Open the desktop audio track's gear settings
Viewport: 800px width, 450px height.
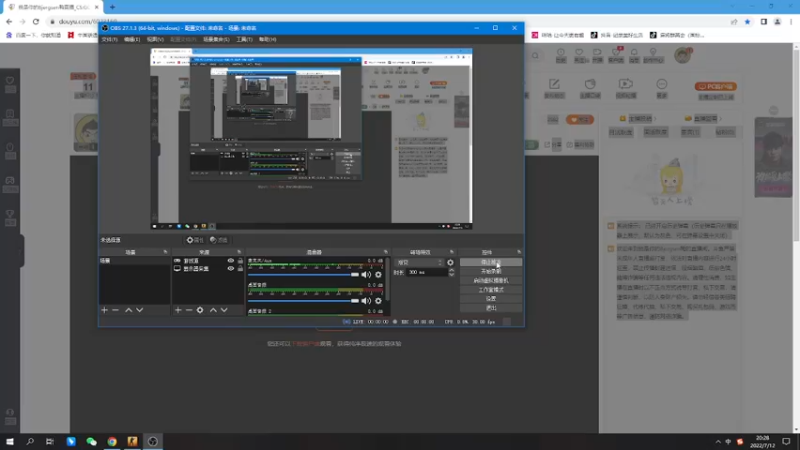tap(378, 301)
